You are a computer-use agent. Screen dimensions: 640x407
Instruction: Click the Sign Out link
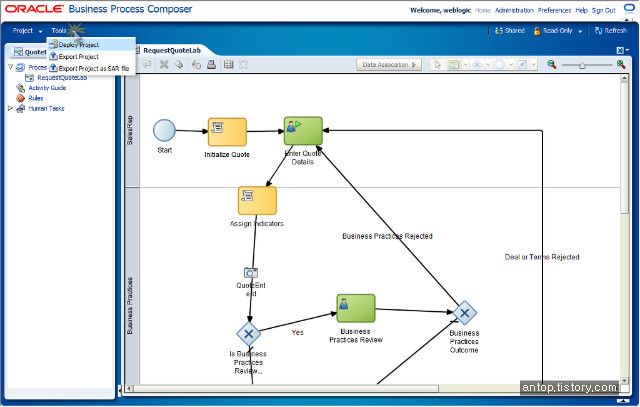[604, 10]
